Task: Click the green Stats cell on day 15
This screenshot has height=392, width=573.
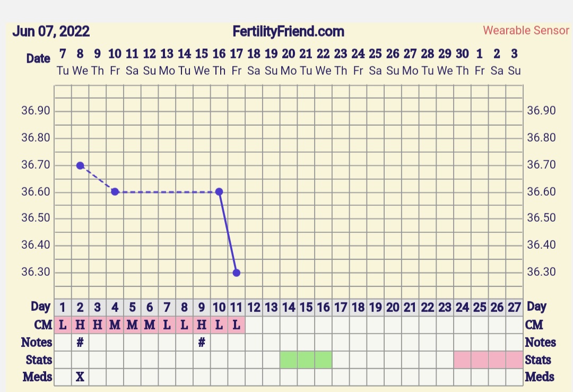Action: [306, 360]
